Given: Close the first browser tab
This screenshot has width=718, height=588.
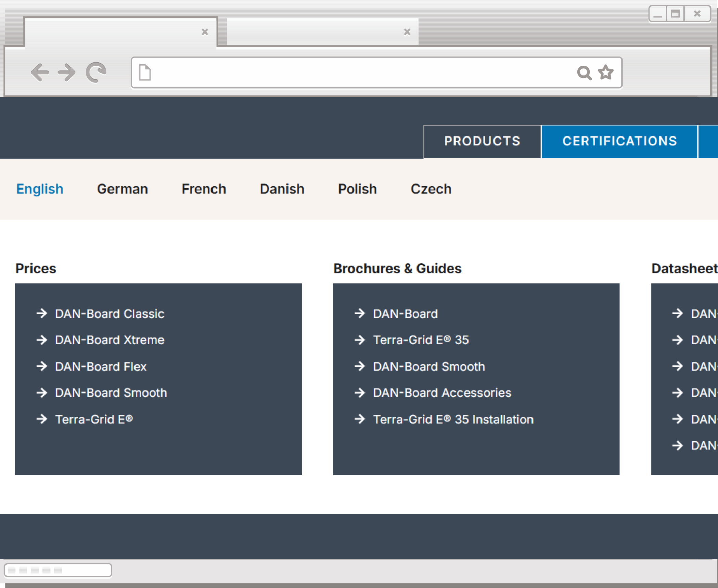Looking at the screenshot, I should (205, 32).
